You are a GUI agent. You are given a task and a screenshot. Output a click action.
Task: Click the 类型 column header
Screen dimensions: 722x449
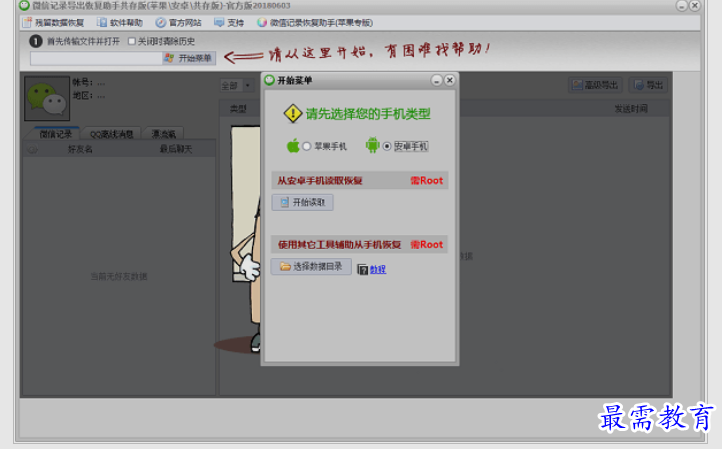point(238,109)
